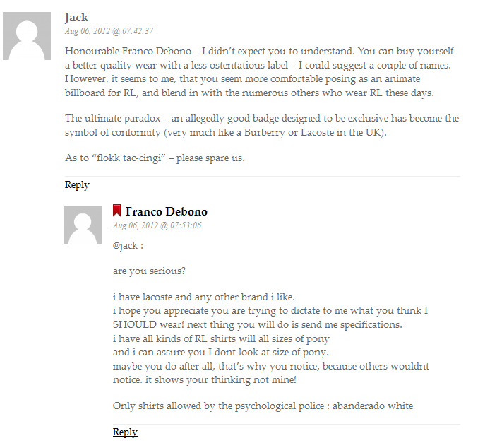
Task: Click the divider line above Jack's Reply link
Action: pyautogui.click(x=262, y=176)
